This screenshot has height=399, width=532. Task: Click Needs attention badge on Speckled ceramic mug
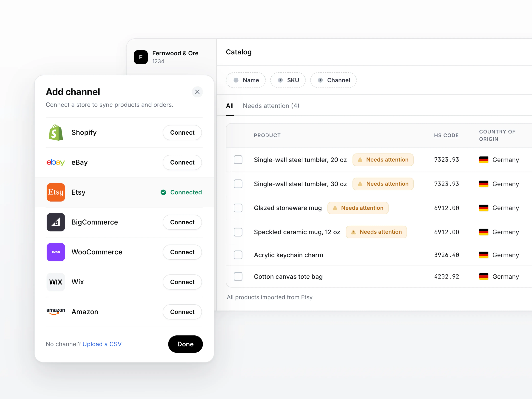(376, 232)
